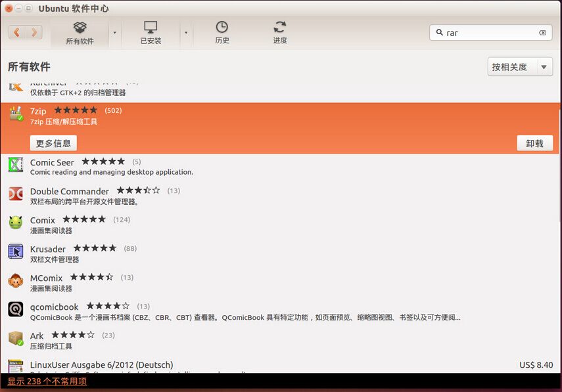Click the (124) review count for Comix
This screenshot has width=562, height=392.
[x=122, y=219]
